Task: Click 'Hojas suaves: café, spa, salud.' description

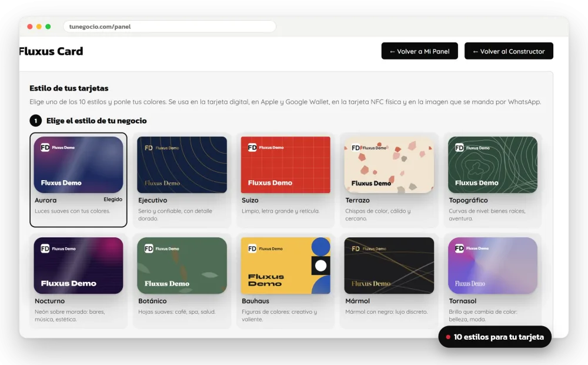Action: point(176,311)
